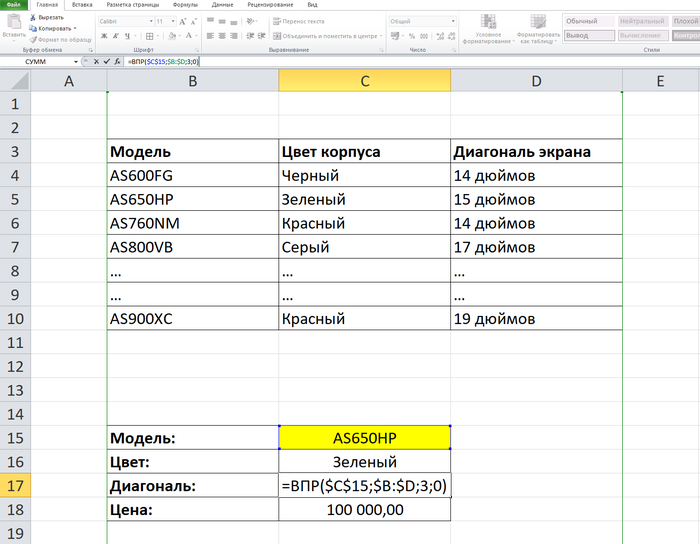
Task: Expand the Шрифт group dialog launcher
Action: point(196,50)
